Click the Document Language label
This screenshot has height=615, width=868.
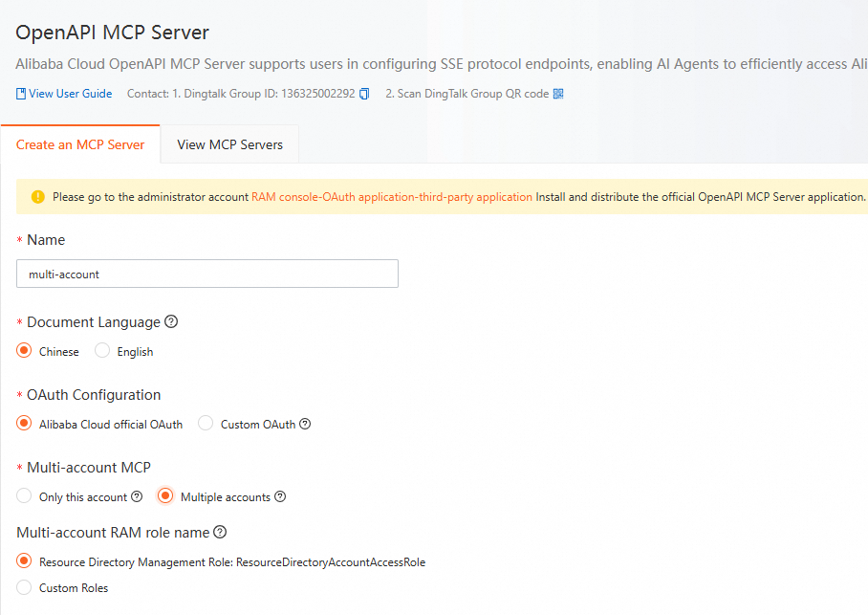[94, 322]
